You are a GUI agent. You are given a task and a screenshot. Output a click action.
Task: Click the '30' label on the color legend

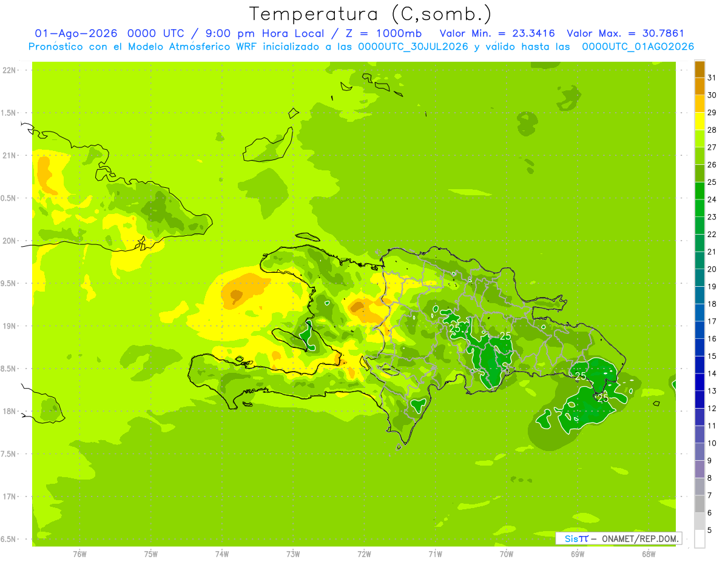[712, 95]
